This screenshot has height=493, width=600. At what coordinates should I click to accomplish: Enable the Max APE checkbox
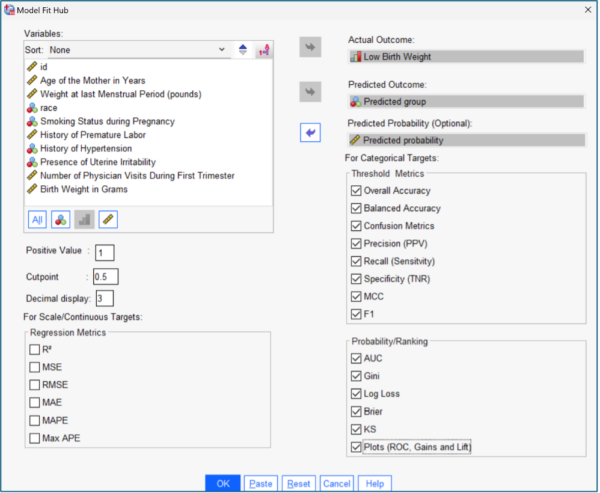pos(34,438)
